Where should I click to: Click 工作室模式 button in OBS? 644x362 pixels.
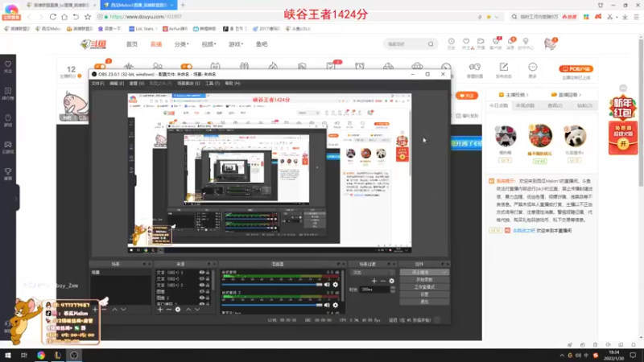click(424, 287)
